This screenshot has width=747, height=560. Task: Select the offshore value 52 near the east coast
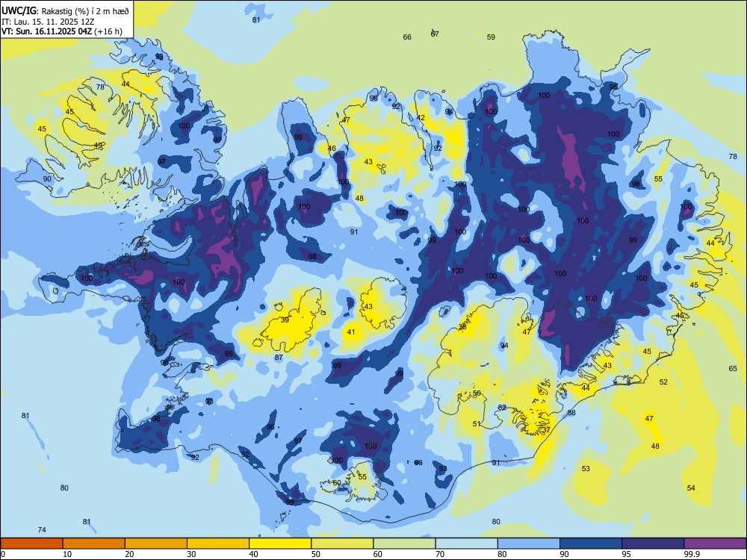click(663, 382)
